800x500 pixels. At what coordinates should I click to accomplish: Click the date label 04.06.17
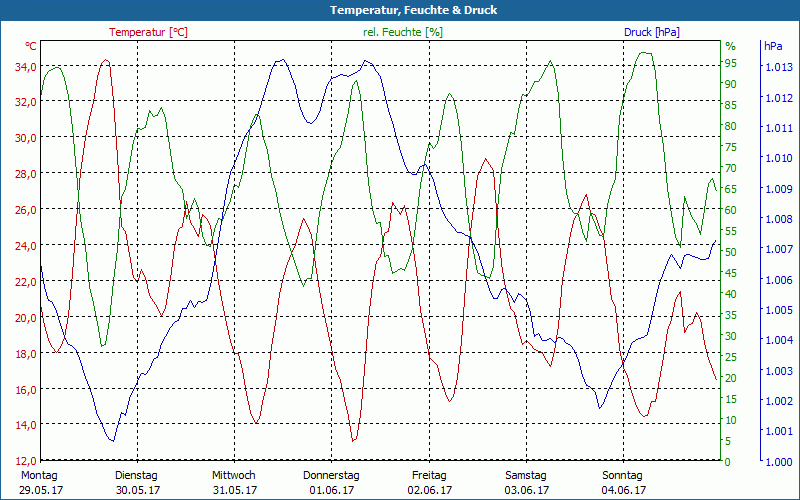tap(623, 490)
